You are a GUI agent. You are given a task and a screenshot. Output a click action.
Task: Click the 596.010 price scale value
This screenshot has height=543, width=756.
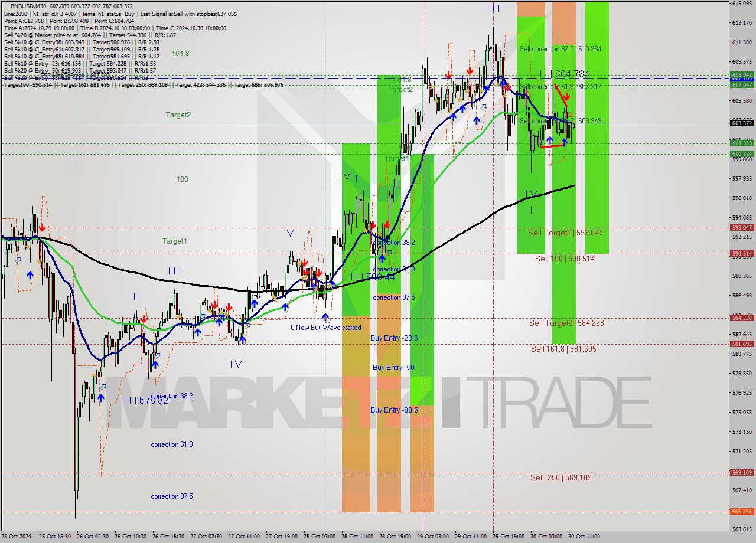tap(741, 198)
